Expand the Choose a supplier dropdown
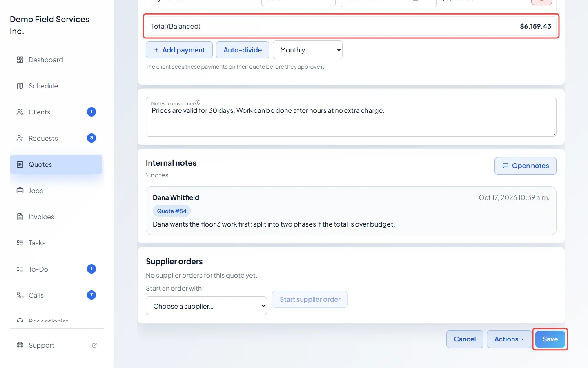The image size is (588, 368). point(206,306)
